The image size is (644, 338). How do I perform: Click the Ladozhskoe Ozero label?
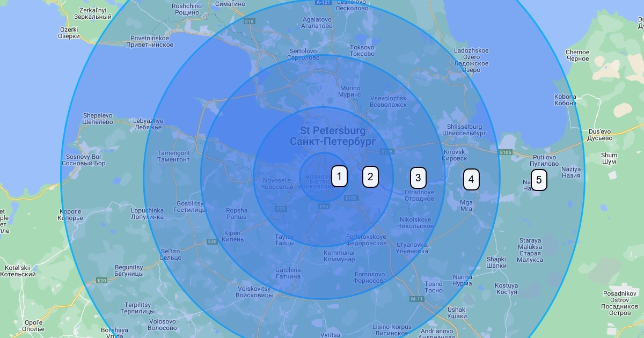coord(471,60)
